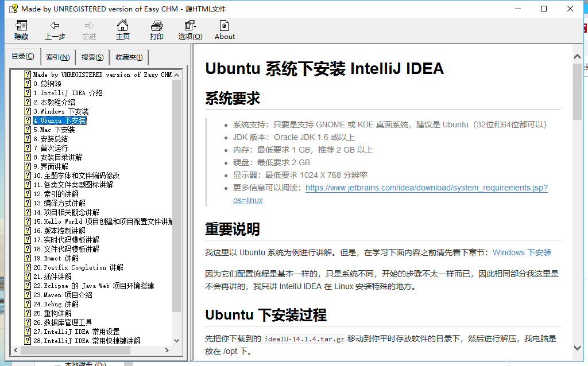Select '14.项目相关概念讲解' topic
The width and height of the screenshot is (588, 366).
pyautogui.click(x=67, y=212)
